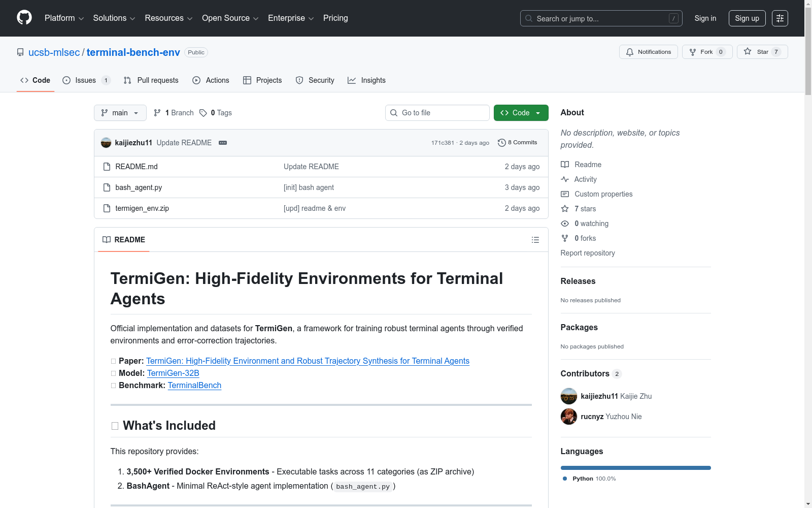Click Report repository link

[x=588, y=253]
